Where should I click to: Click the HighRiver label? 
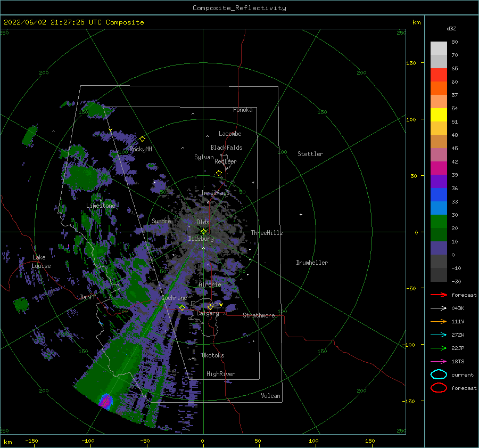pos(221,374)
